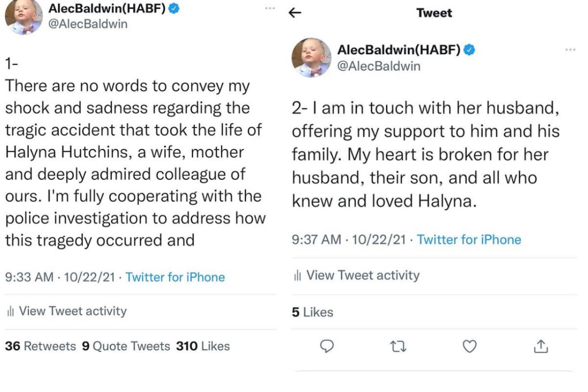Viewport: 588px width, 392px height.
Task: View the 36 Retweets list
Action: point(41,346)
